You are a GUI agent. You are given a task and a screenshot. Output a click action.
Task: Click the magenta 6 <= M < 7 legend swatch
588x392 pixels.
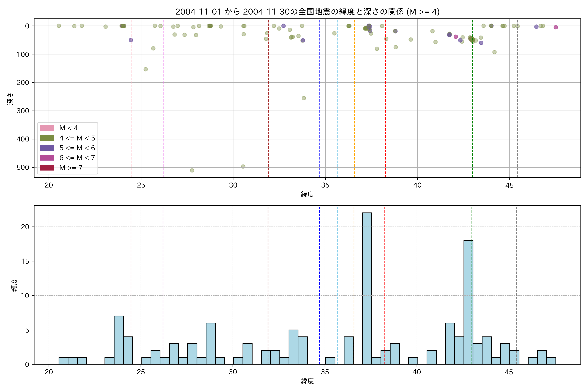pyautogui.click(x=47, y=158)
